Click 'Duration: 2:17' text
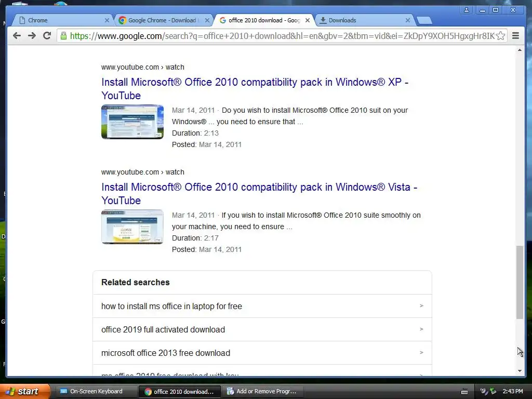Screen dimensions: 532x399 195,238
